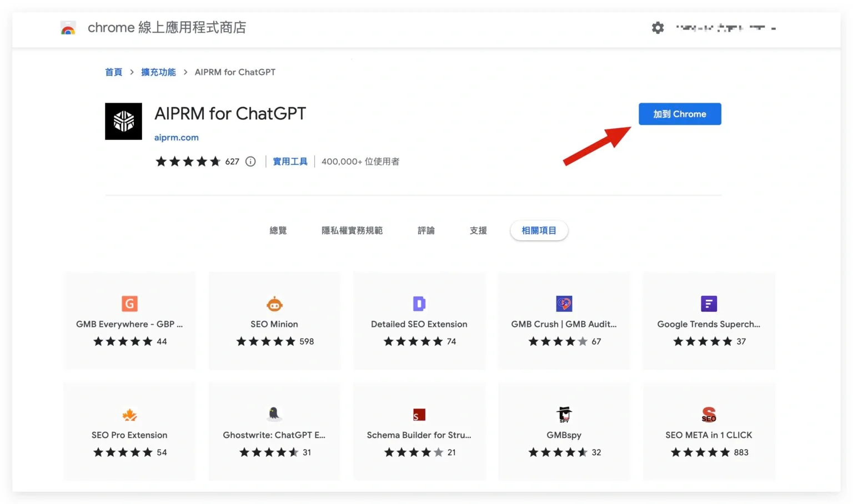853x504 pixels.
Task: Click the star rating under GMBspy
Action: (558, 452)
